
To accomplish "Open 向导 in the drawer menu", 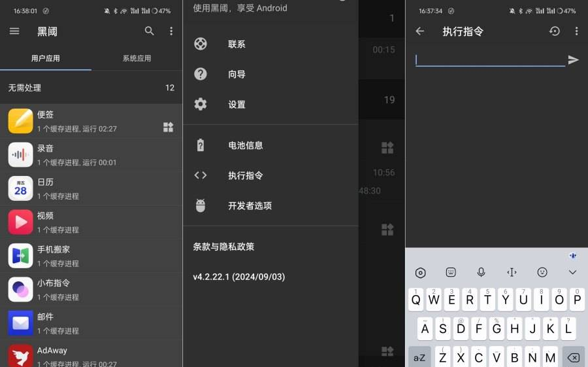I will click(270, 74).
